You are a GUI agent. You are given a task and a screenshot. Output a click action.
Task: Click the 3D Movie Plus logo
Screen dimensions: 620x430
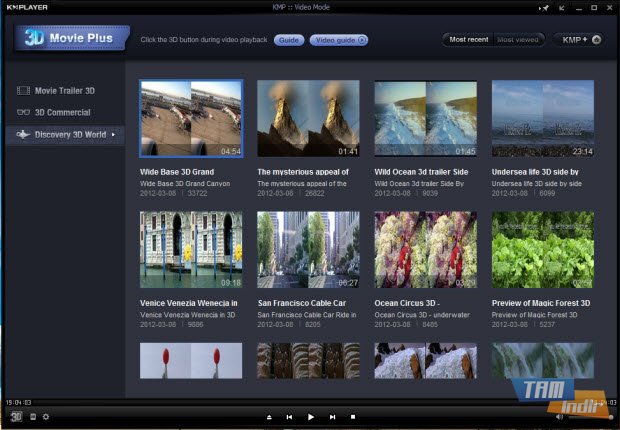[72, 38]
